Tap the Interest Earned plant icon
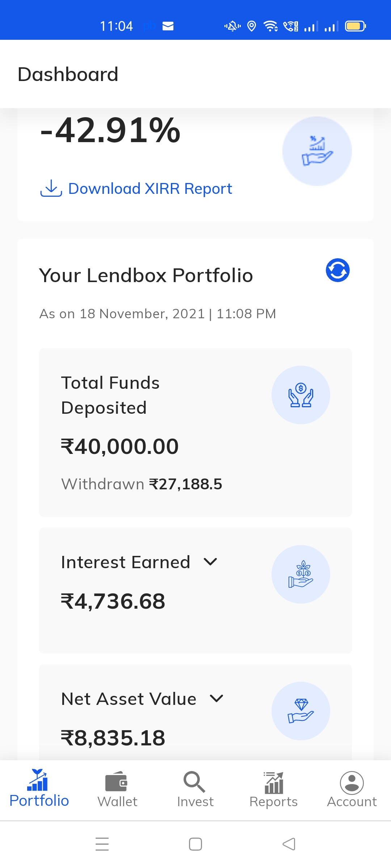The image size is (391, 868). pyautogui.click(x=300, y=574)
